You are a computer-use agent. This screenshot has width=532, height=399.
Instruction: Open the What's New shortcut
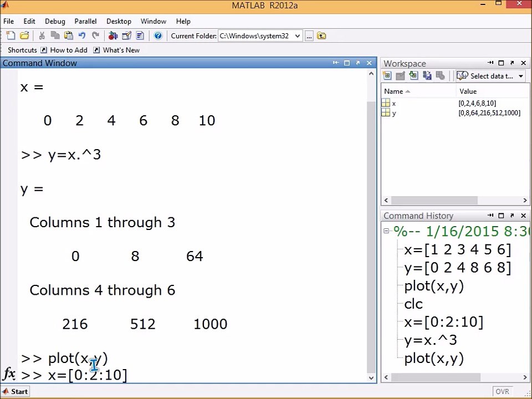(x=117, y=50)
